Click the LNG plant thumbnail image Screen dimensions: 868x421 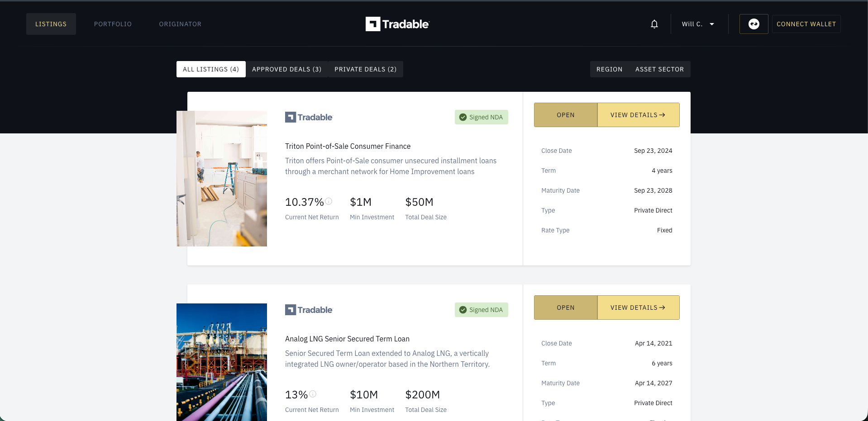[222, 362]
